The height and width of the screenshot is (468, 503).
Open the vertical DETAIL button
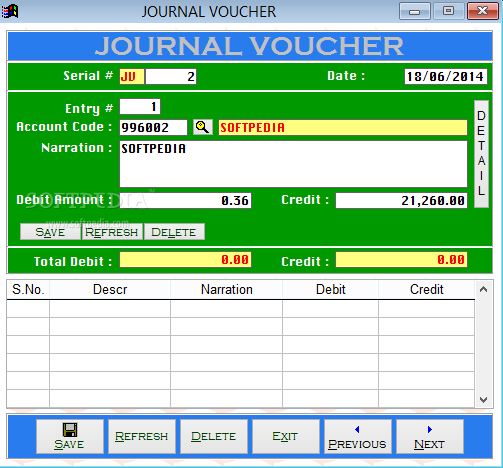coord(481,154)
